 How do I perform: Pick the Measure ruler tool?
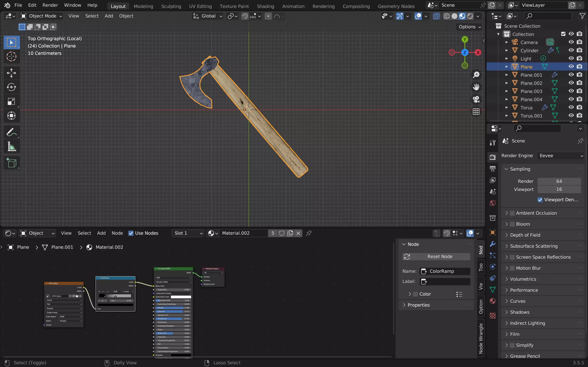(x=11, y=147)
